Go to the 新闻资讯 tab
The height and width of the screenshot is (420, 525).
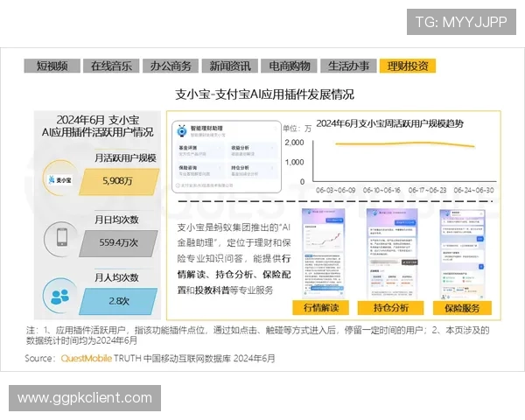(229, 66)
